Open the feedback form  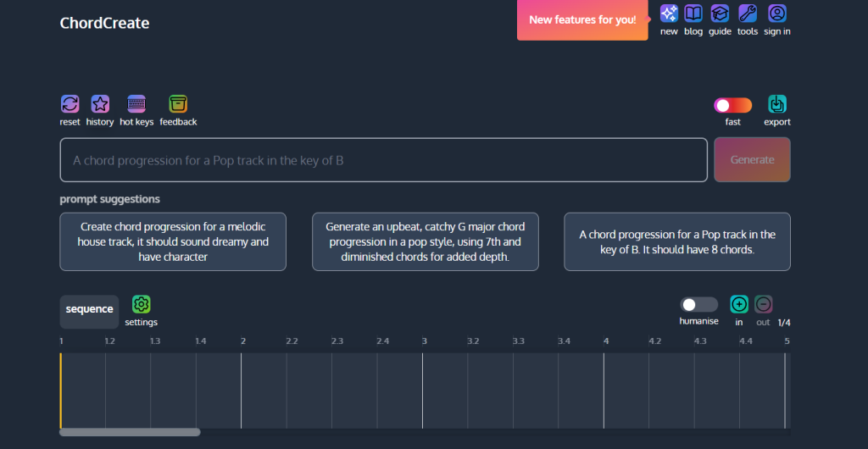(x=178, y=104)
